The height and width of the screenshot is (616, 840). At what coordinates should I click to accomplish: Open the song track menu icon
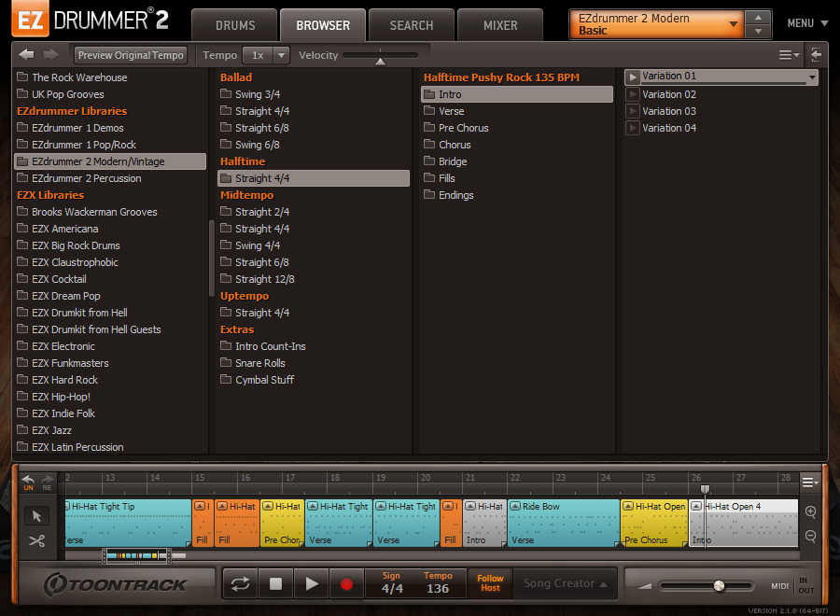[x=810, y=483]
